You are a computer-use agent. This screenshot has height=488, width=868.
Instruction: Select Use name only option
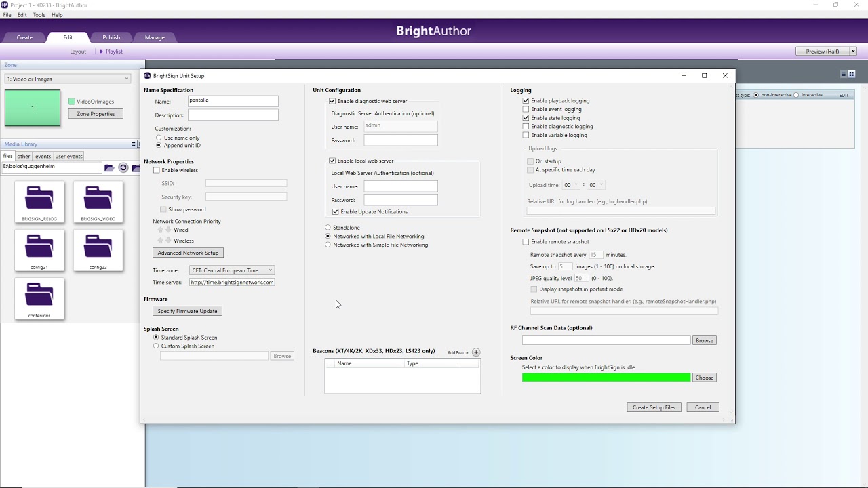click(159, 138)
